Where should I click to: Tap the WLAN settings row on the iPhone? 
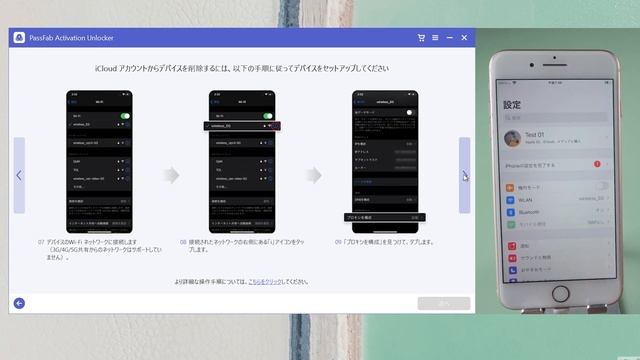pos(558,200)
